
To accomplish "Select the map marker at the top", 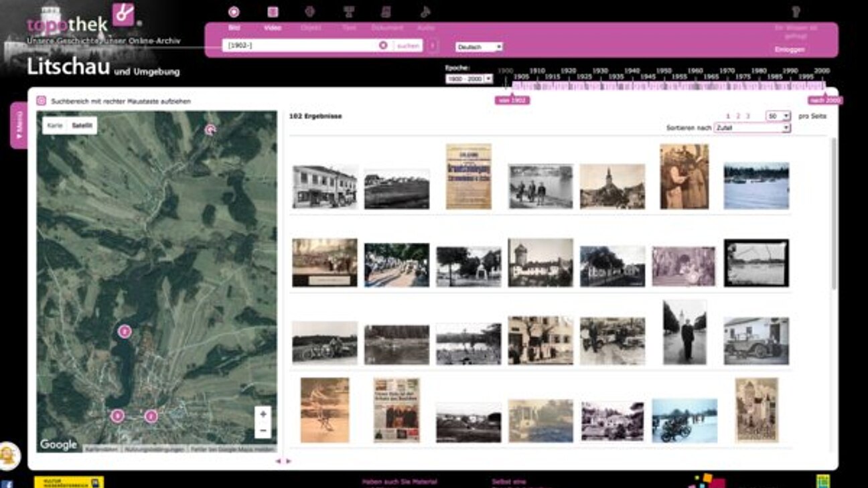I will point(210,129).
